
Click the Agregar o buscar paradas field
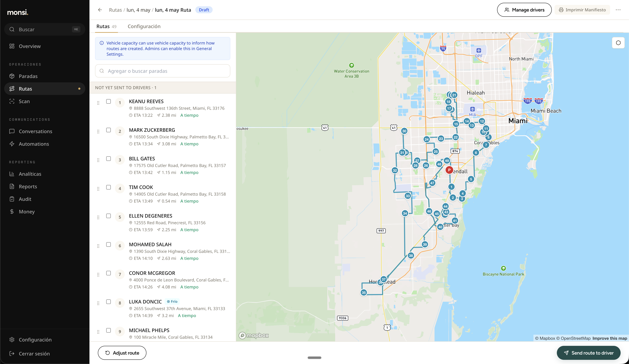[x=162, y=71]
